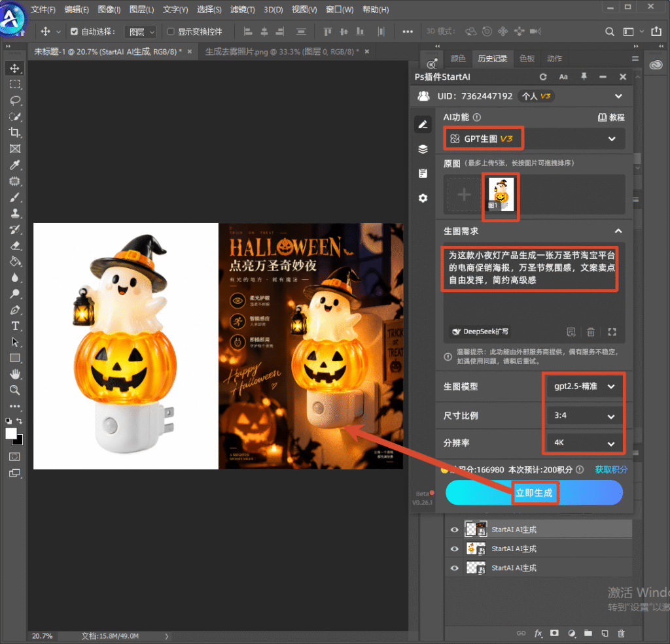The width and height of the screenshot is (670, 644).
Task: Open the workspace switcher dropdown arrow
Action: coord(641,31)
